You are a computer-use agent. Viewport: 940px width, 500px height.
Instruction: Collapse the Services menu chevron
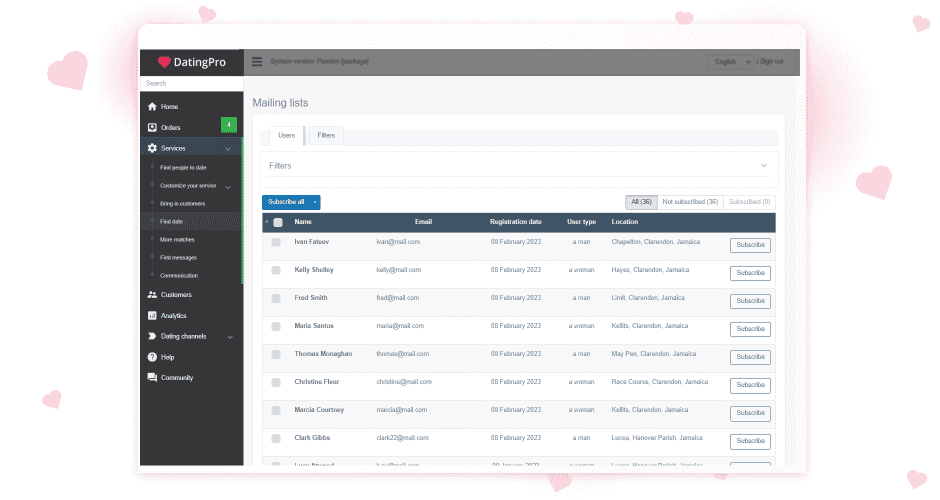[x=228, y=149]
